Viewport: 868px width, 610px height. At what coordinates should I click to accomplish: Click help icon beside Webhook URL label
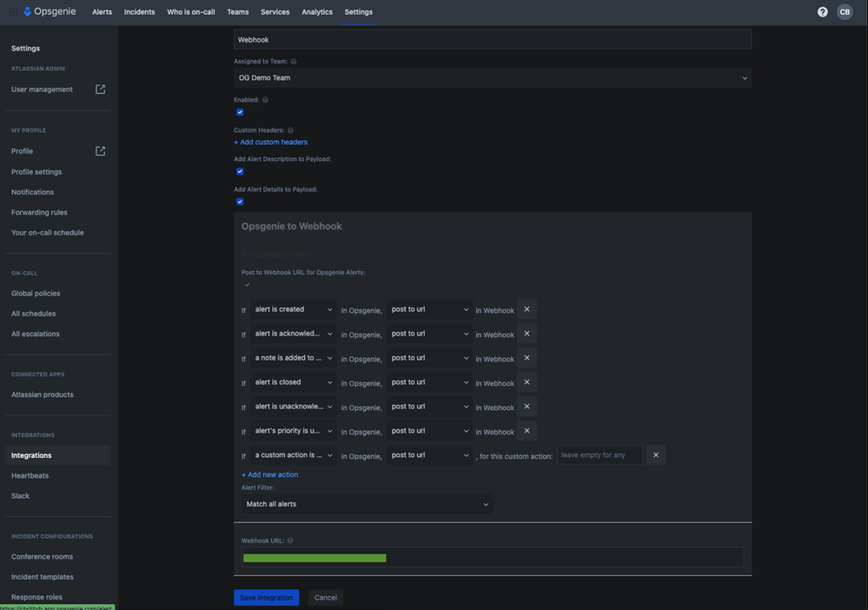[x=289, y=540]
